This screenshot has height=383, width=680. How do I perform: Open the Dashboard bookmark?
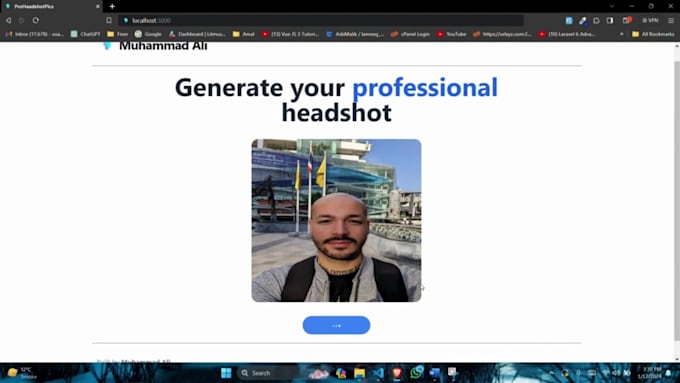tap(197, 34)
